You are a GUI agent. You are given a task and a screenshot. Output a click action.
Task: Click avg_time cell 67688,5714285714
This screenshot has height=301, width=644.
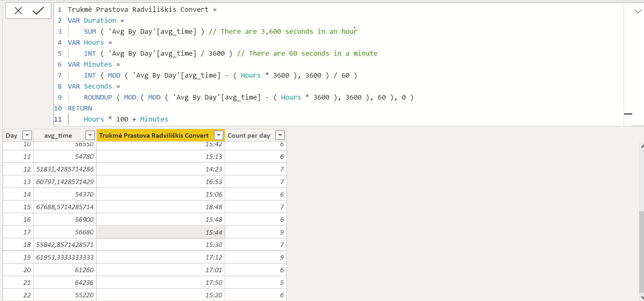click(x=65, y=207)
